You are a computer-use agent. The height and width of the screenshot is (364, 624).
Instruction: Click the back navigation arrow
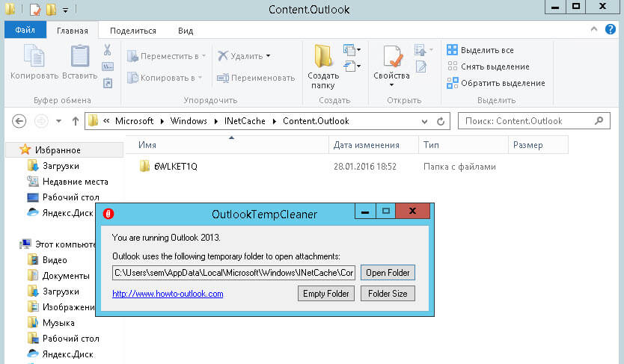point(19,121)
